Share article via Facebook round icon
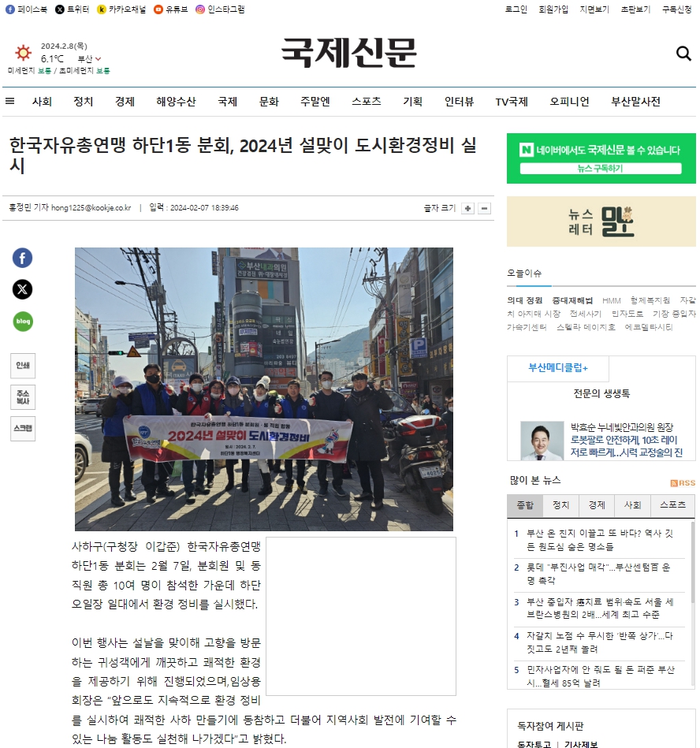The image size is (700, 748). point(22,258)
